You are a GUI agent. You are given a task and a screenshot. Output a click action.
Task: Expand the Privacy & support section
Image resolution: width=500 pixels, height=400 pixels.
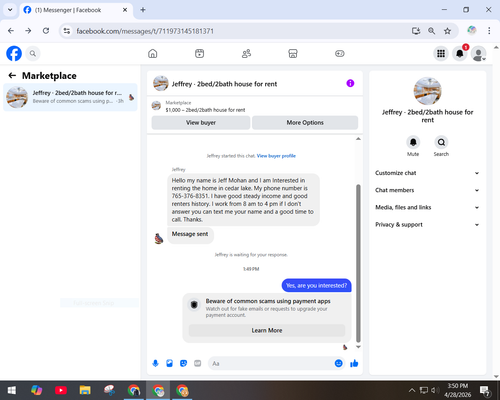(x=427, y=225)
